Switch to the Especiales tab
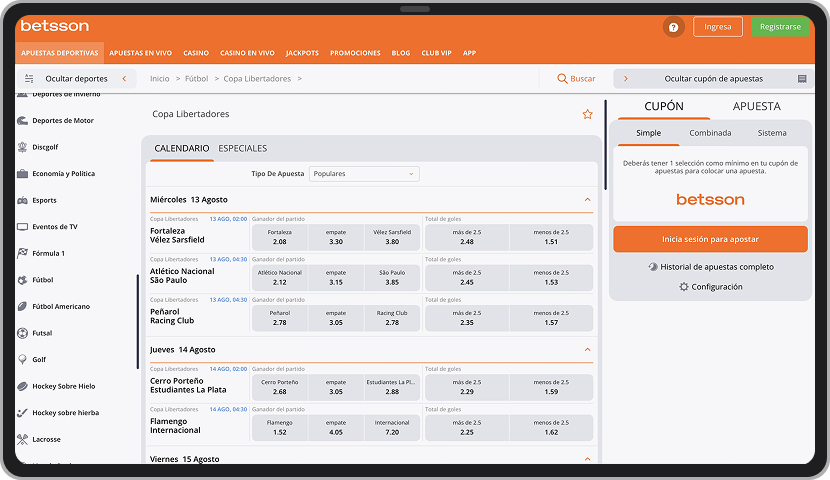The height and width of the screenshot is (480, 830). click(242, 149)
